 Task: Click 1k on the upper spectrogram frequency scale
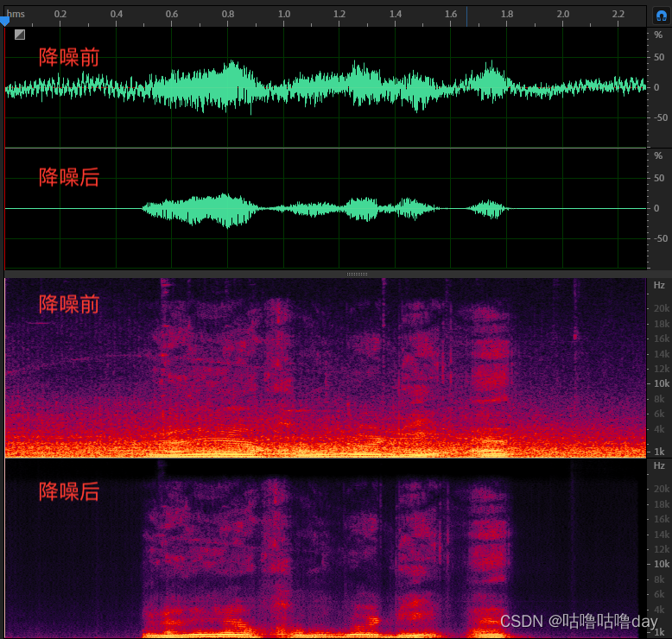click(659, 452)
